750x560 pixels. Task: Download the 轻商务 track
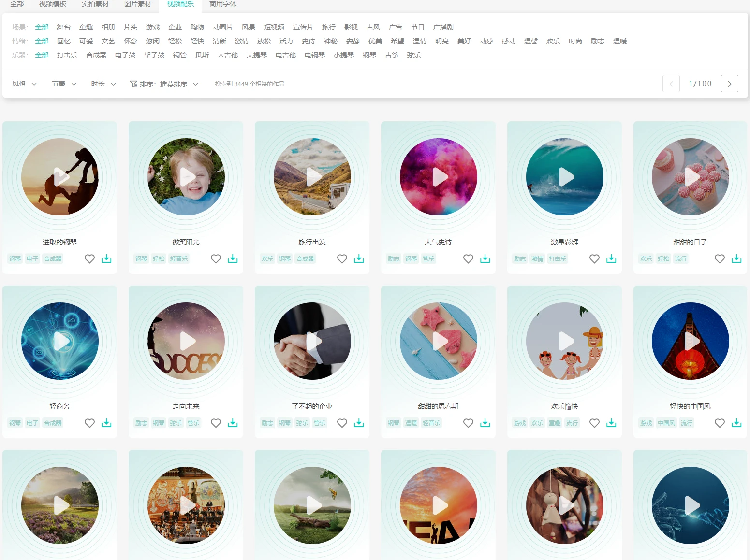pyautogui.click(x=106, y=423)
